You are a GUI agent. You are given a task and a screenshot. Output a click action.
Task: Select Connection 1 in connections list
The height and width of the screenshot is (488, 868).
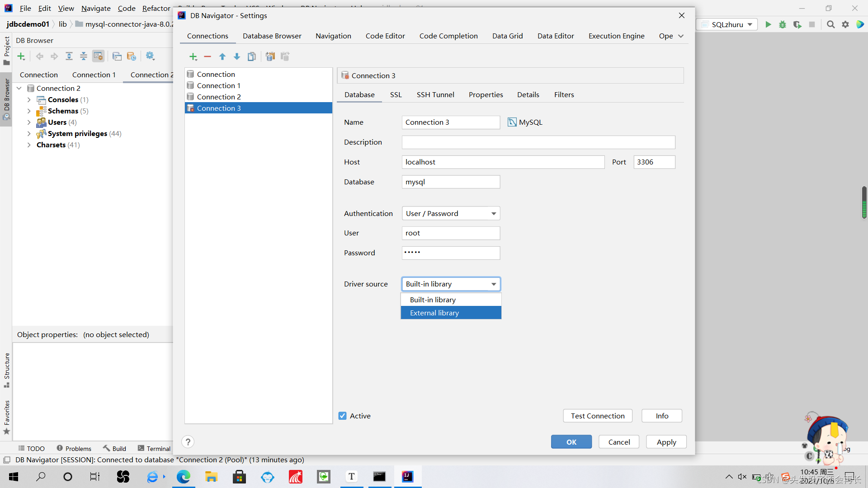pyautogui.click(x=218, y=85)
